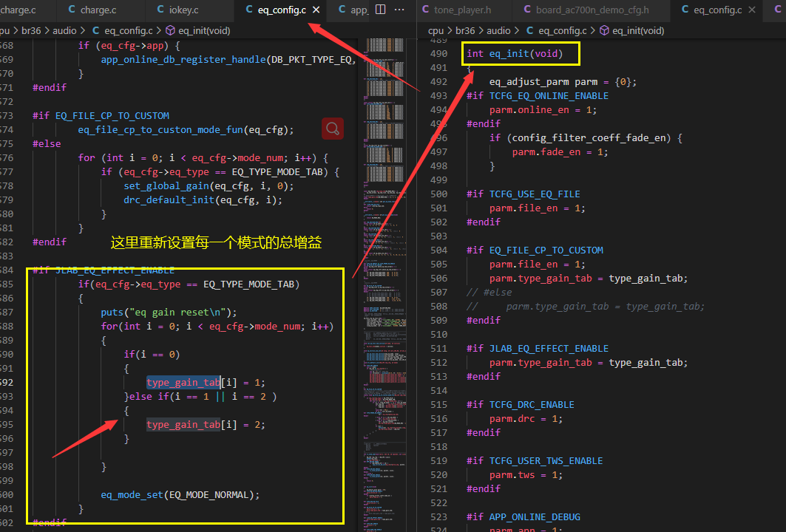Click the split editor icon
This screenshot has height=532, width=786.
click(x=381, y=10)
